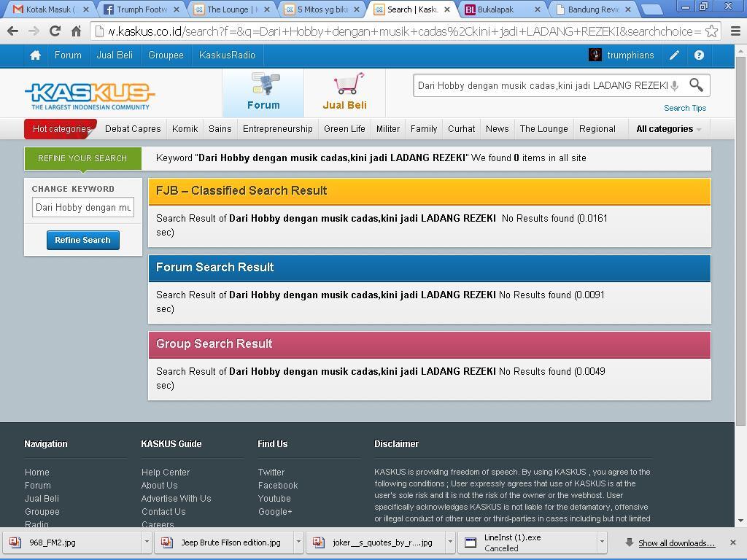Click the KASKUS logo
747x560 pixels.
(x=90, y=96)
